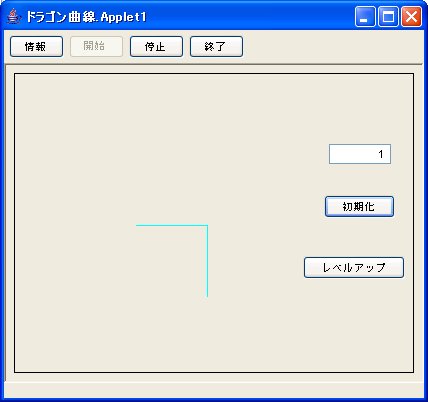
Task: Click the free end of the vertical cyan line
Action: [x=207, y=296]
